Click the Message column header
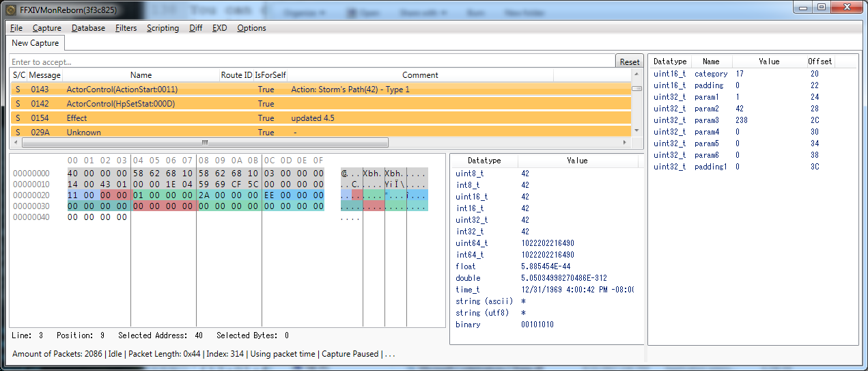Image resolution: width=868 pixels, height=371 pixels. click(x=45, y=75)
